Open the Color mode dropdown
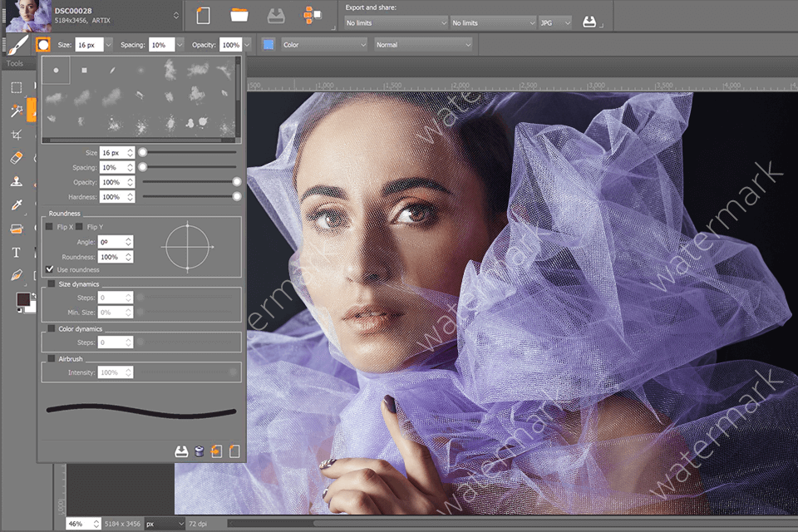Viewport: 798px width, 532px height. (323, 45)
